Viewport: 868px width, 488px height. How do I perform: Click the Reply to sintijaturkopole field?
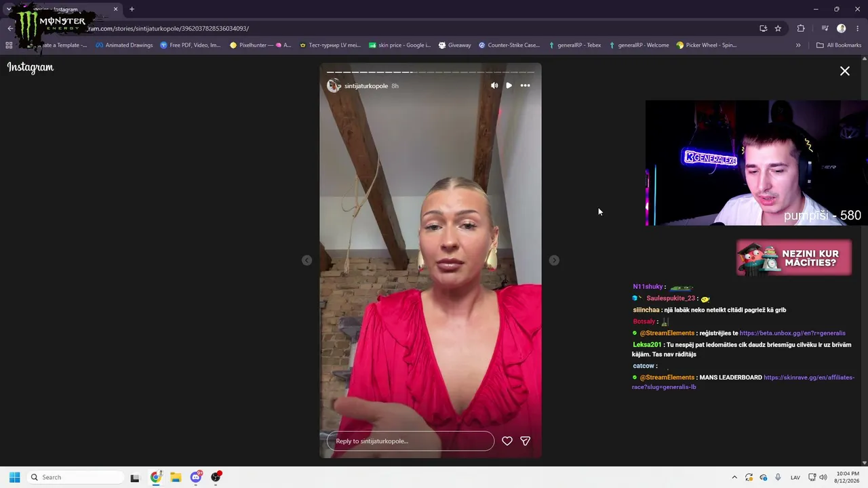pyautogui.click(x=410, y=441)
